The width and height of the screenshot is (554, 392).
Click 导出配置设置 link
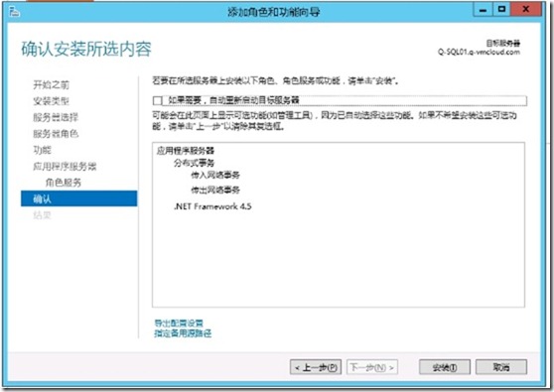pos(179,323)
